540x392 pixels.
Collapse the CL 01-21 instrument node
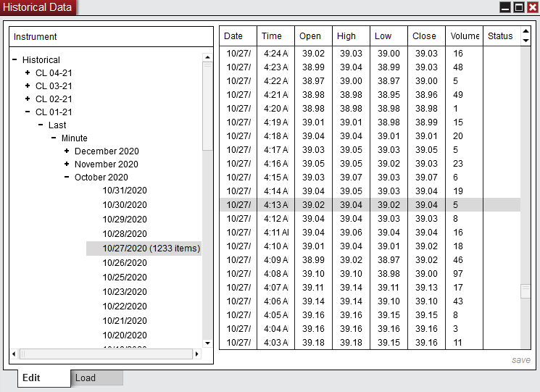[x=28, y=112]
